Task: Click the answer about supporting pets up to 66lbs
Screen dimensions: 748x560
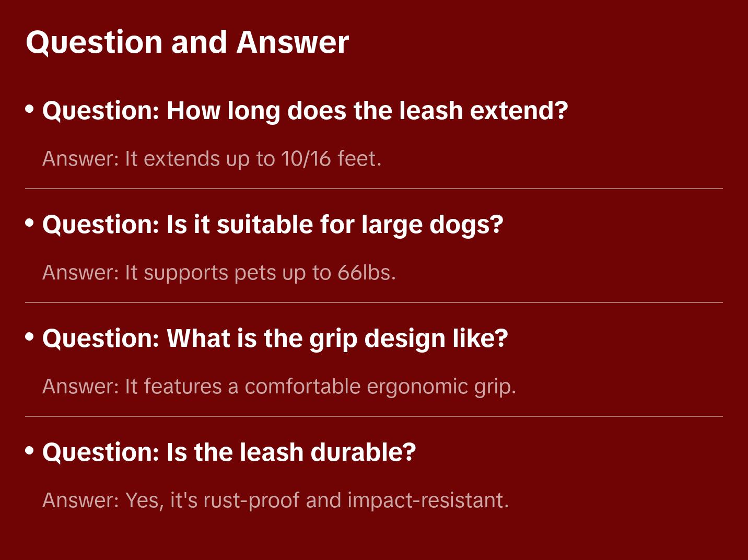Action: (219, 273)
